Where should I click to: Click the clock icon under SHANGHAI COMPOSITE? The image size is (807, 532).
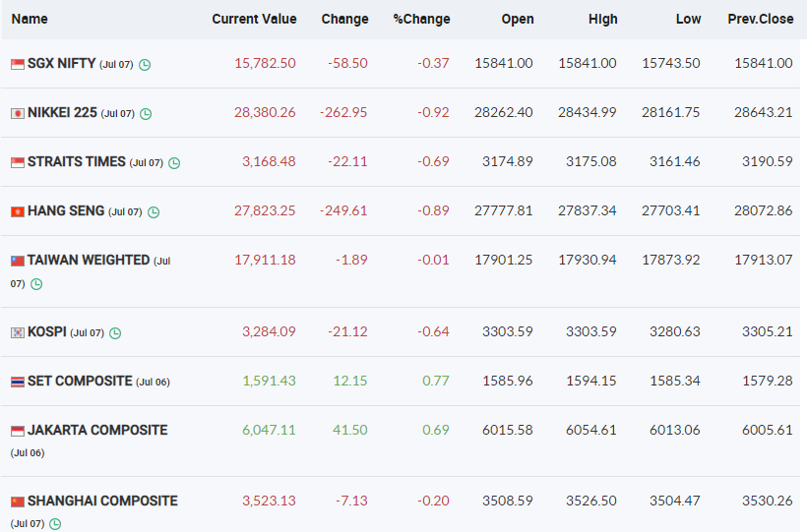[55, 524]
